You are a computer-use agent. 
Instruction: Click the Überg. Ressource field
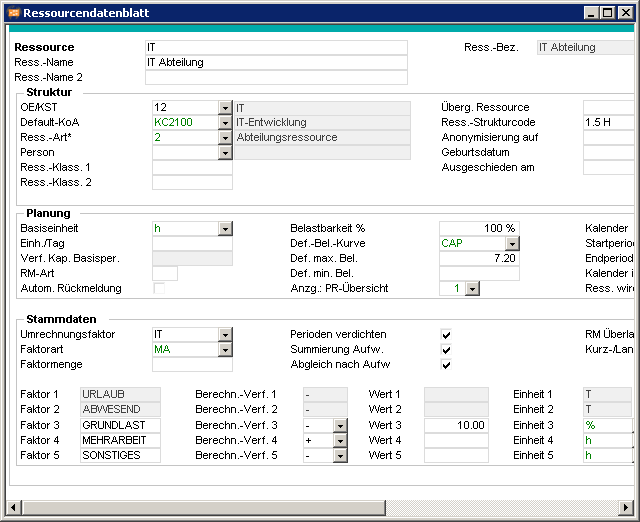click(608, 107)
